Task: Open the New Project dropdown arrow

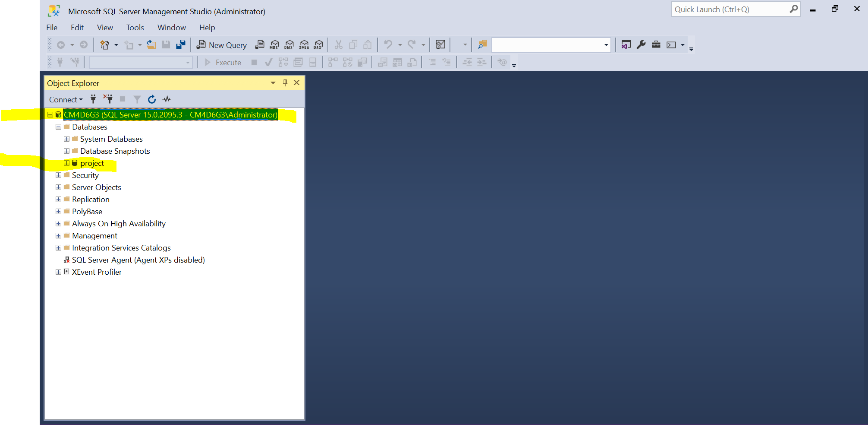Action: click(x=116, y=45)
